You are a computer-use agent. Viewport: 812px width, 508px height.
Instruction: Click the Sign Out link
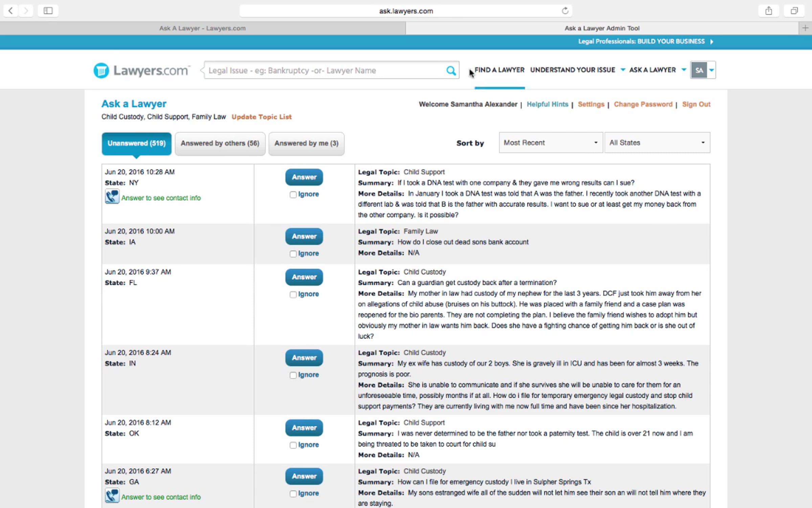click(696, 104)
